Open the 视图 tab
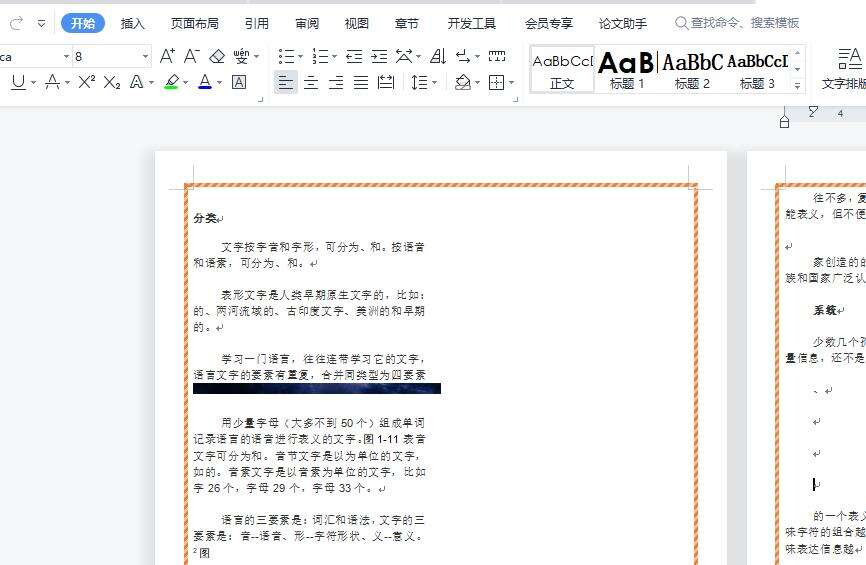Viewport: 866px width, 565px height. 357,23
